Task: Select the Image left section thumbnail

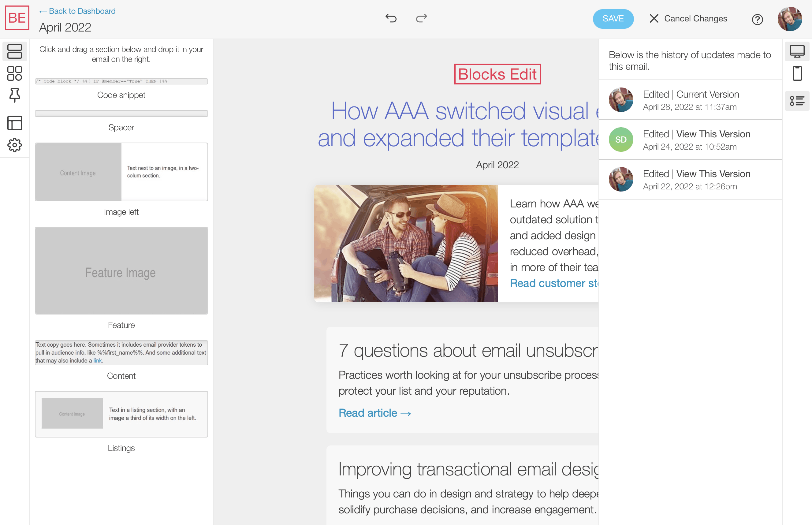Action: (121, 172)
